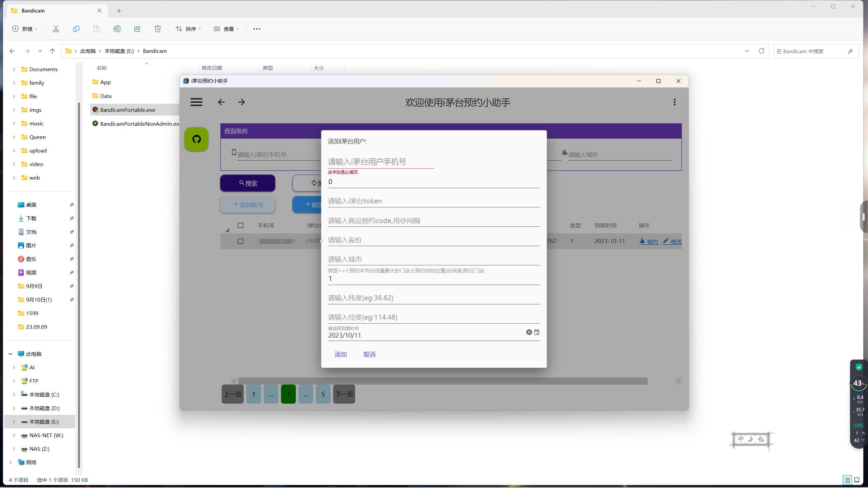Expand the video folder tree node
The image size is (868, 488).
click(x=14, y=164)
